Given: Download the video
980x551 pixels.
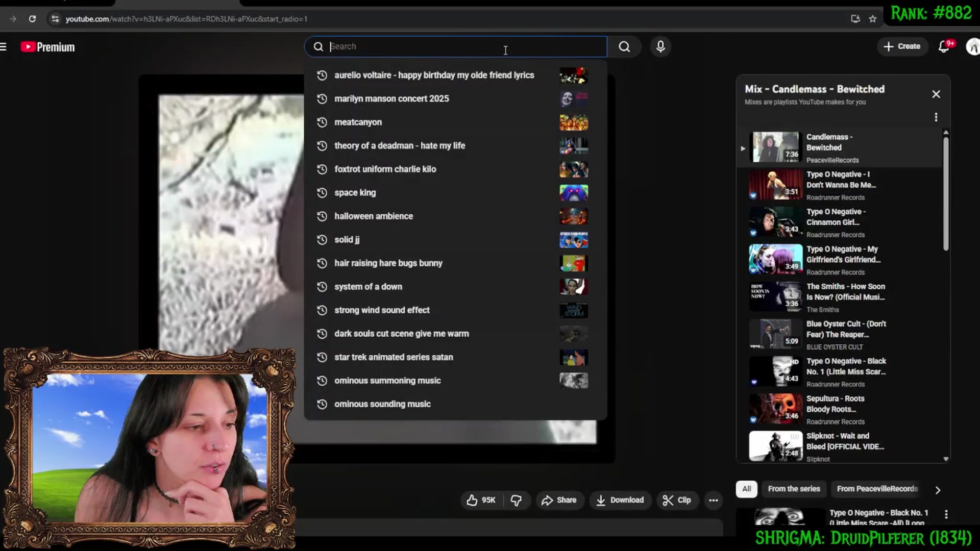Looking at the screenshot, I should (x=620, y=500).
